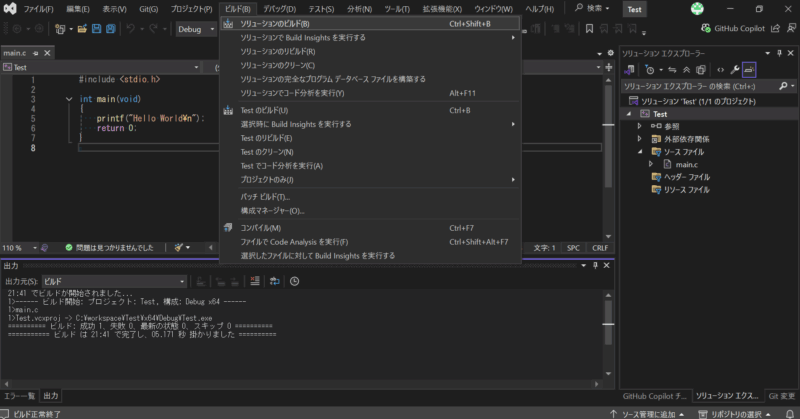Select ソリューションのリビルド(R) from the build menu
The width and height of the screenshot is (800, 419).
(x=278, y=51)
